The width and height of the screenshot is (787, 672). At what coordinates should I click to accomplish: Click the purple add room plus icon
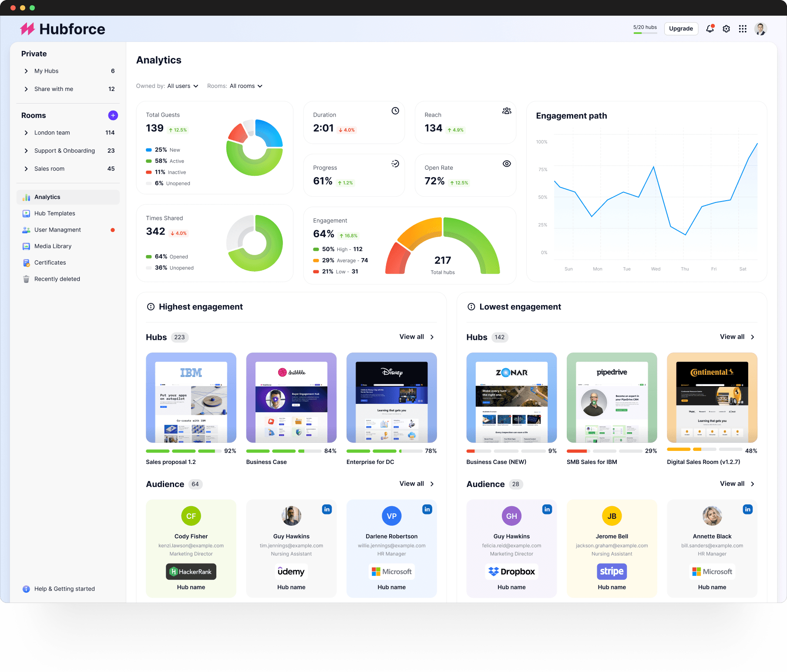[x=113, y=115]
